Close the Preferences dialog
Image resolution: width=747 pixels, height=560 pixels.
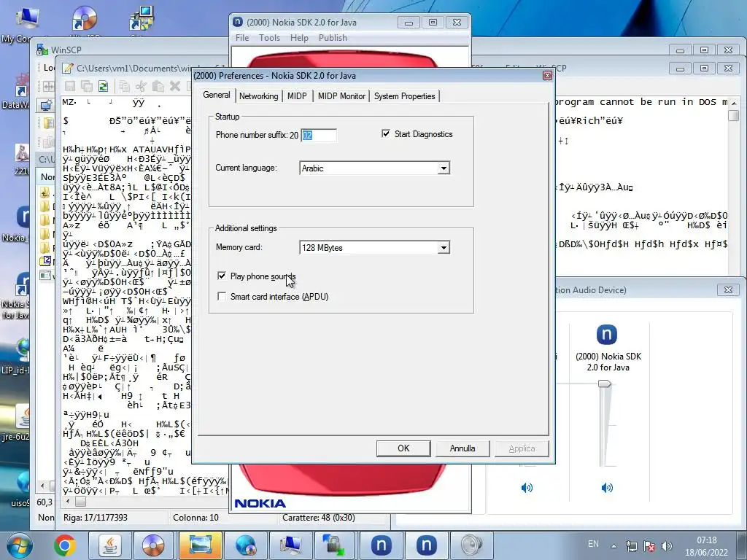(547, 75)
